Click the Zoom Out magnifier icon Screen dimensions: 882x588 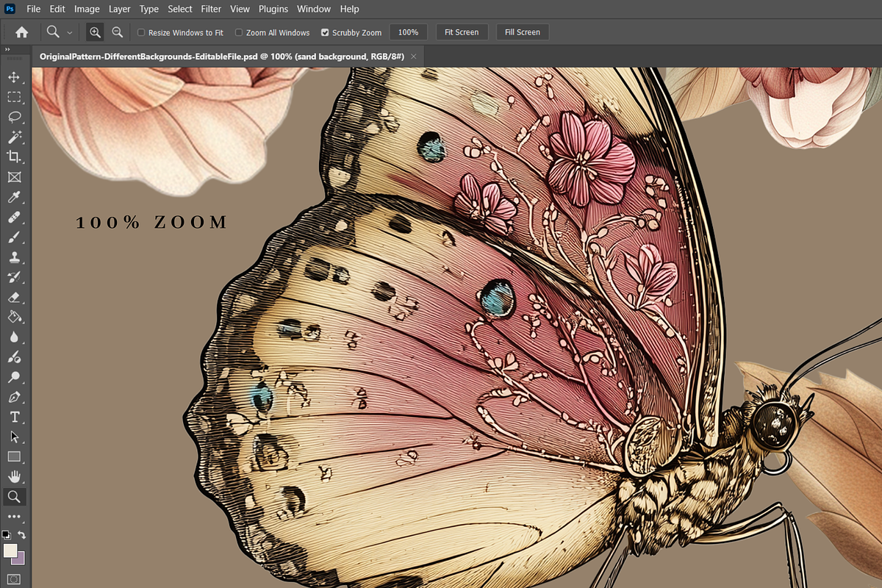[117, 32]
